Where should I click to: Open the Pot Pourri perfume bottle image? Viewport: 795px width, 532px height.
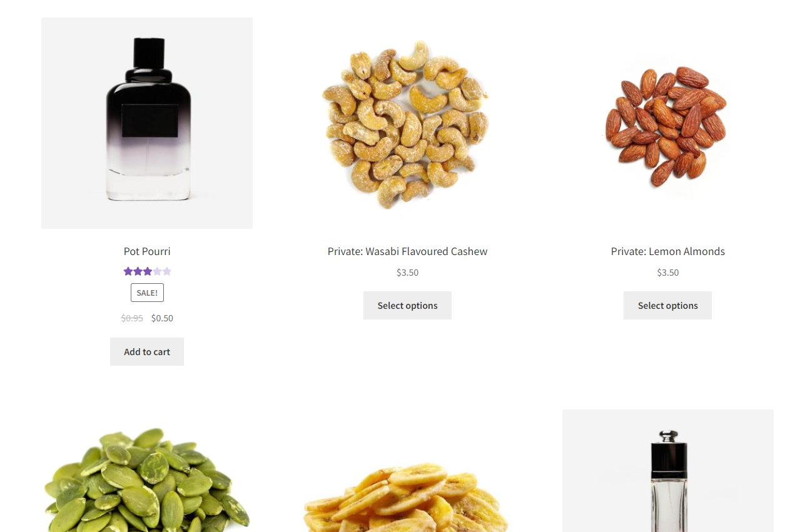pyautogui.click(x=147, y=123)
